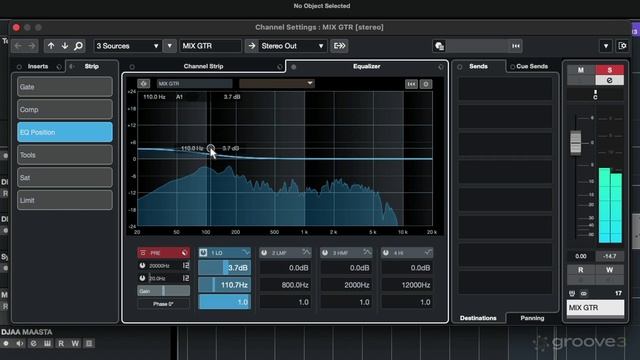
Task: Click Inserts bypass icon
Action: coord(59,67)
